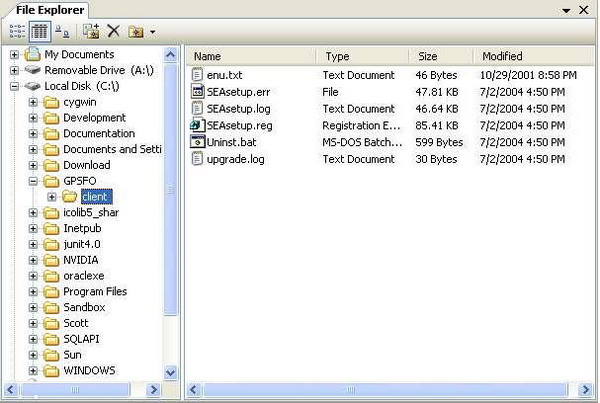Click the Removable Drive drive icon
Screen dimensions: 600x403
tap(32, 70)
